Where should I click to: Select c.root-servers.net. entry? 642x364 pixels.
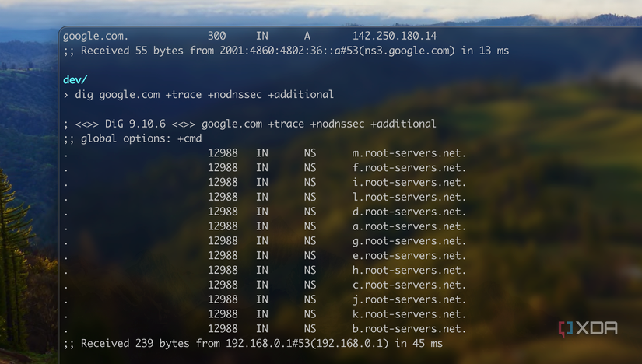[409, 285]
